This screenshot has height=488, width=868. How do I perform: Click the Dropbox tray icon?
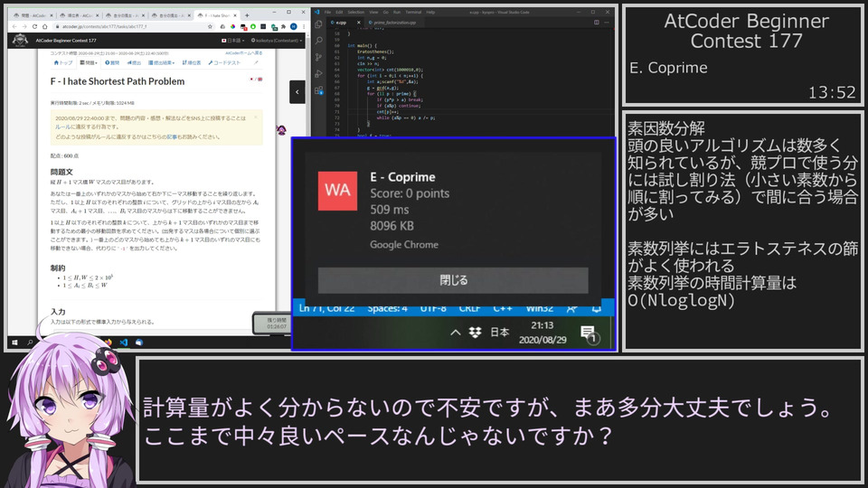pos(475,332)
